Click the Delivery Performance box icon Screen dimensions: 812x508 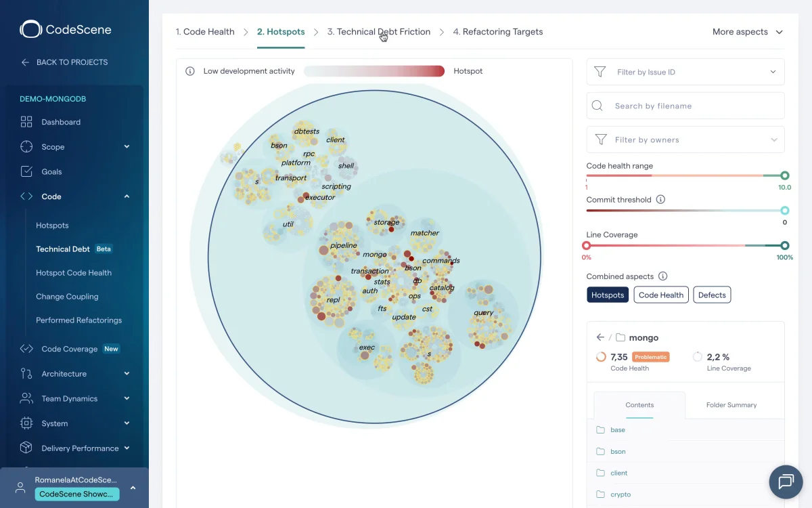[26, 448]
